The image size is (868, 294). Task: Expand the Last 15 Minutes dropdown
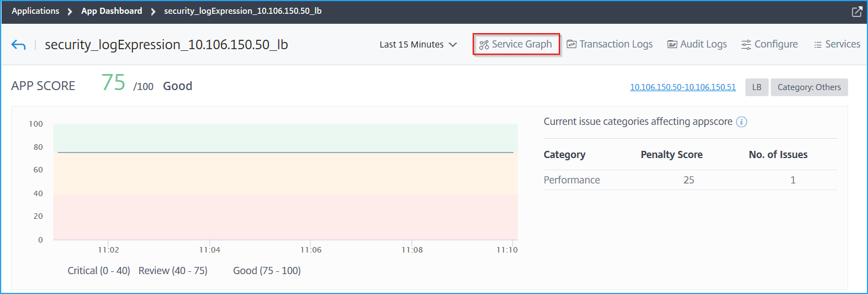pyautogui.click(x=418, y=45)
